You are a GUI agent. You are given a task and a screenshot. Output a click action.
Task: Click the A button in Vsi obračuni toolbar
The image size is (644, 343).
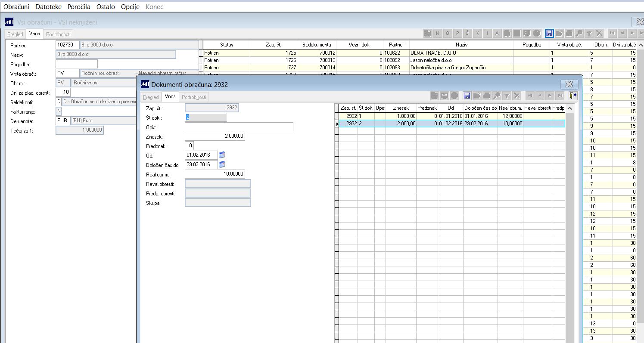(497, 33)
